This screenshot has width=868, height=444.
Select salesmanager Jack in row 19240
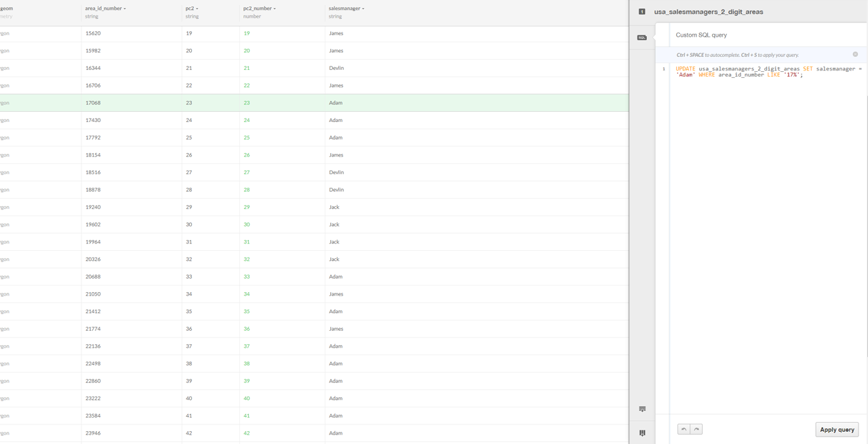pyautogui.click(x=334, y=207)
